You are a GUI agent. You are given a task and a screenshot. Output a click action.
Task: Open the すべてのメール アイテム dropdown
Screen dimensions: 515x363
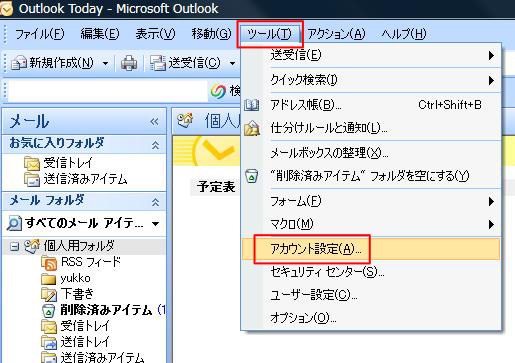point(156,224)
